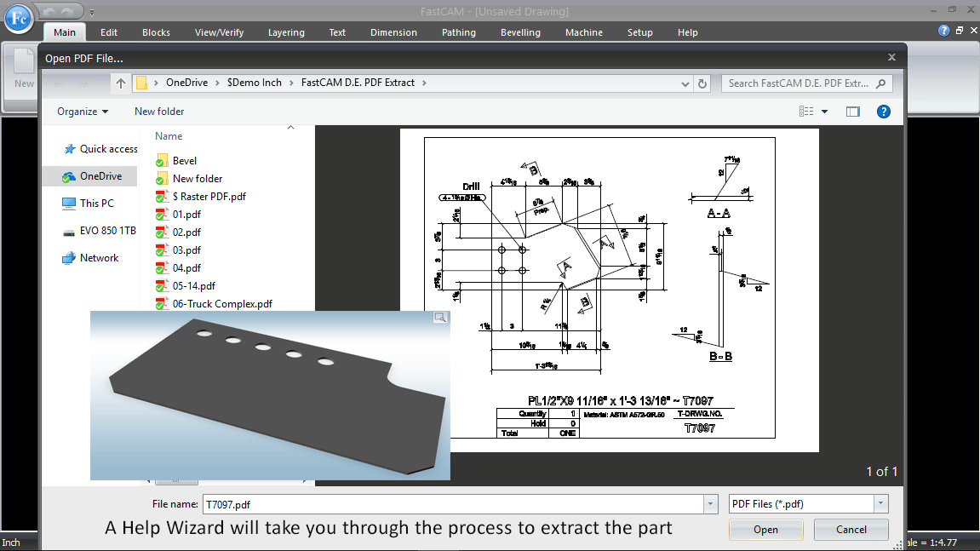Switch to the Main ribbon tab

(x=65, y=32)
